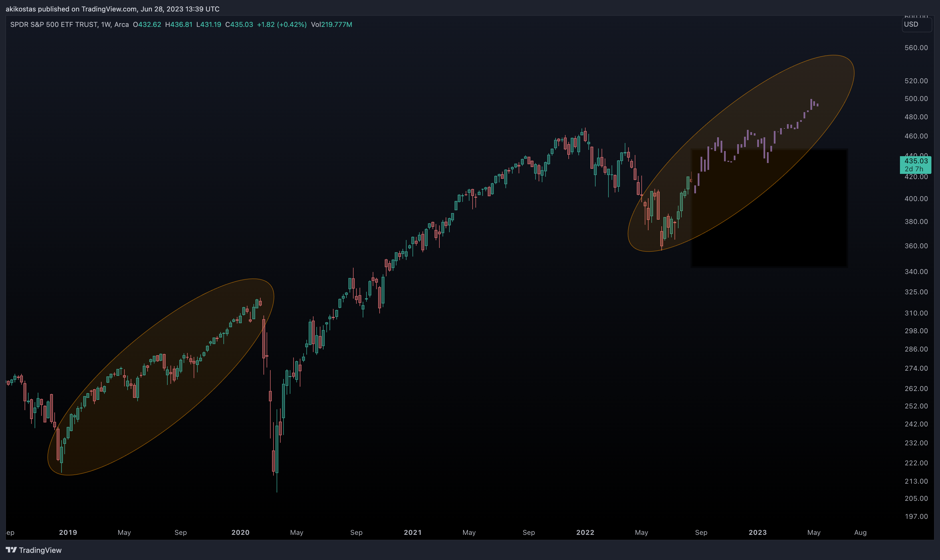The image size is (940, 560).
Task: Click the 360.00 price axis label
Action: (916, 246)
